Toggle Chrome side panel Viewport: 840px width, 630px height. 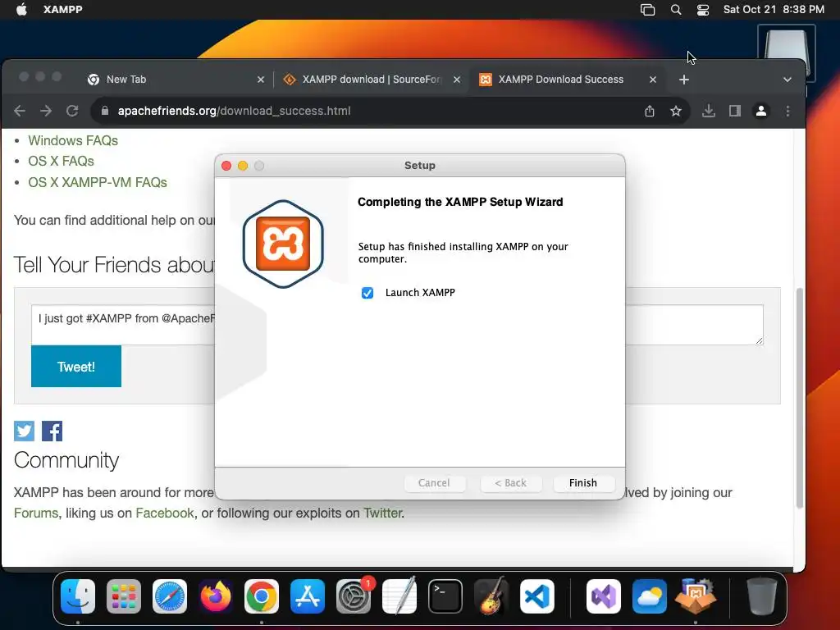(x=734, y=111)
